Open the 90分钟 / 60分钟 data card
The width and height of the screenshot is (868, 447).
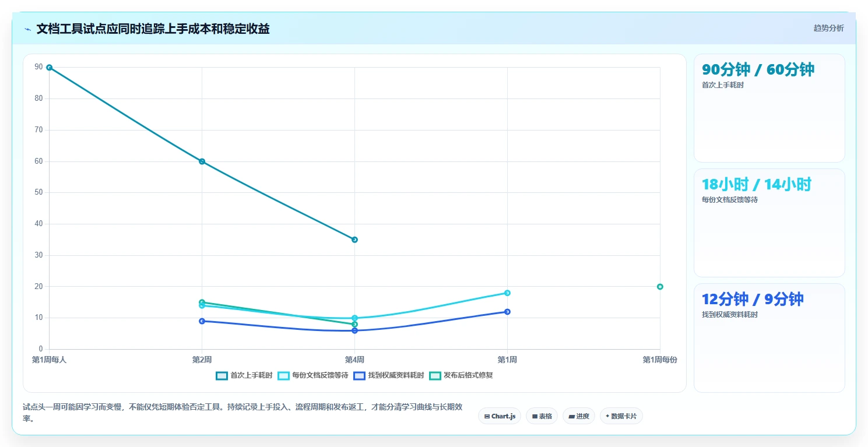pyautogui.click(x=769, y=108)
